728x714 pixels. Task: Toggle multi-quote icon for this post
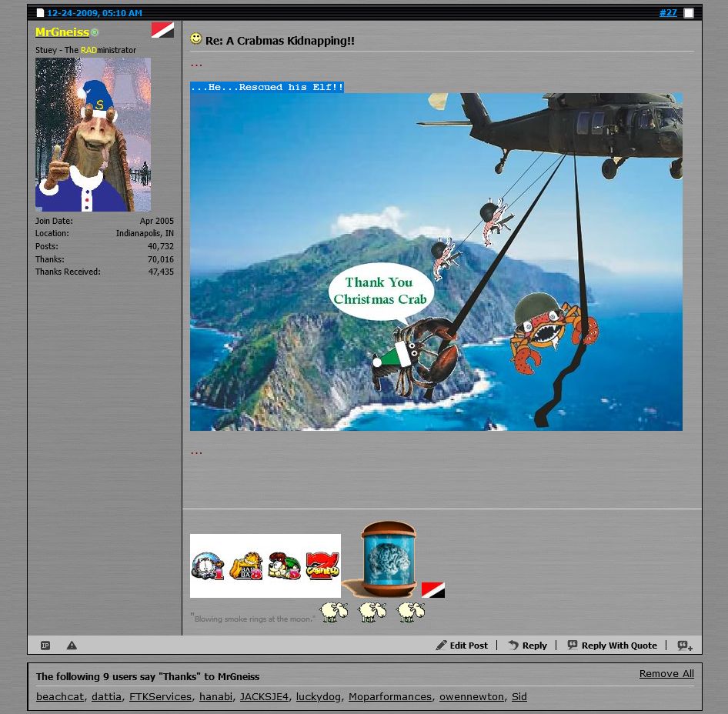(x=685, y=646)
